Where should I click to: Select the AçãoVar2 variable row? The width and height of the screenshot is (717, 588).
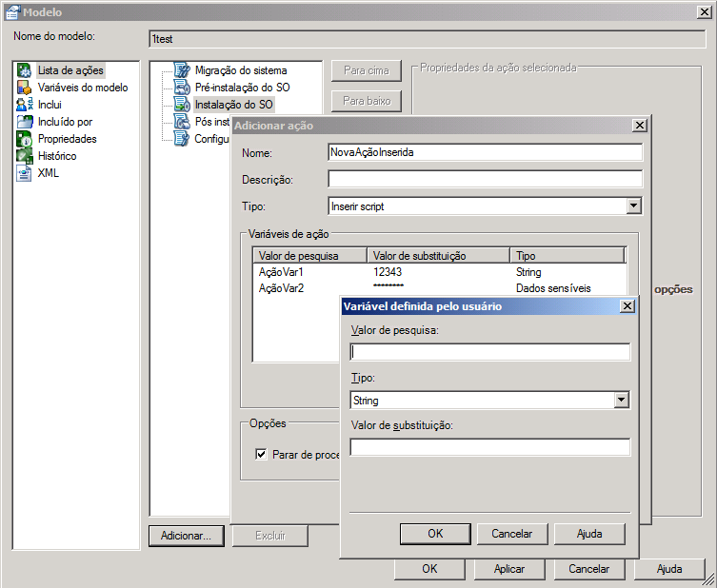pyautogui.click(x=281, y=288)
